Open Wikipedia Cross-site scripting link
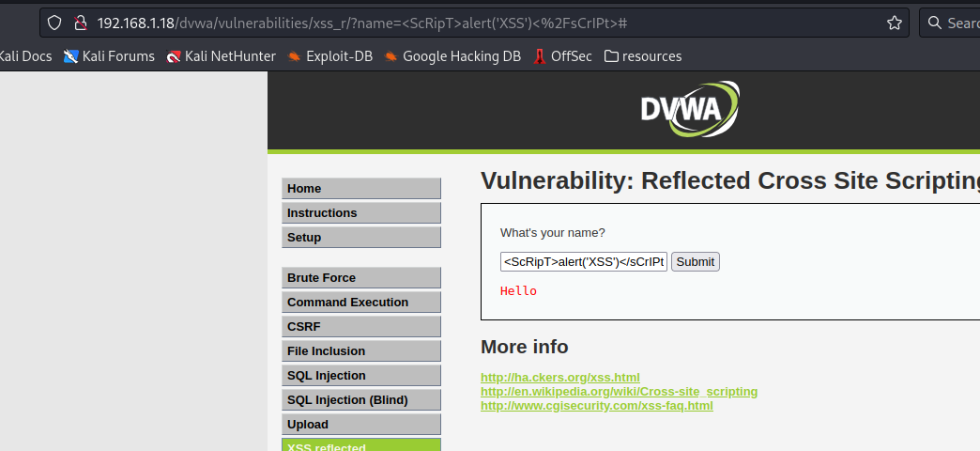 619,392
